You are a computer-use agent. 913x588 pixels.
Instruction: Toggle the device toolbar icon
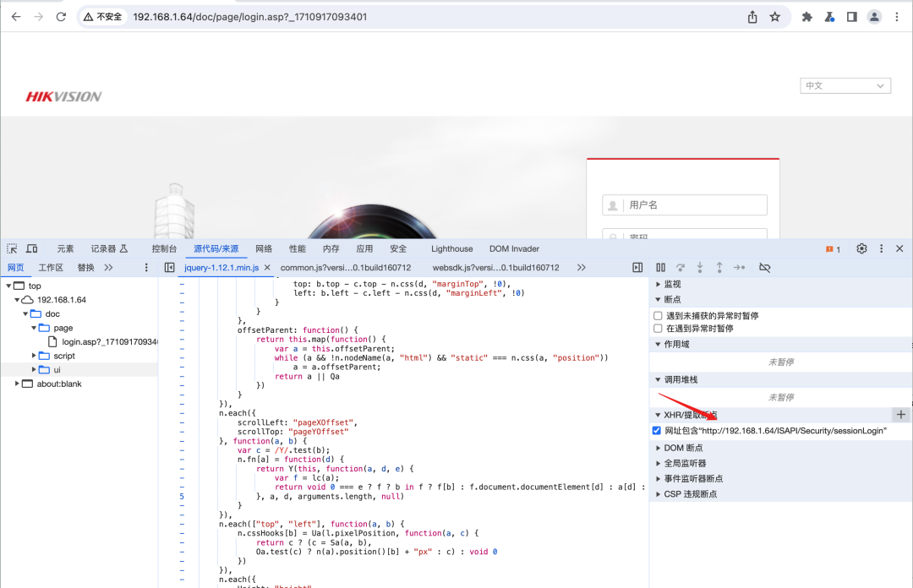coord(32,248)
